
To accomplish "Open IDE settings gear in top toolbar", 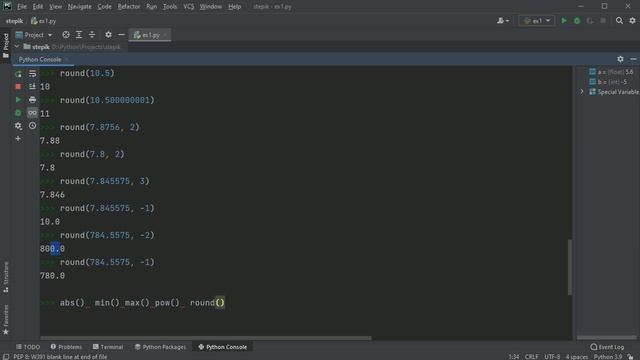I will point(632,20).
